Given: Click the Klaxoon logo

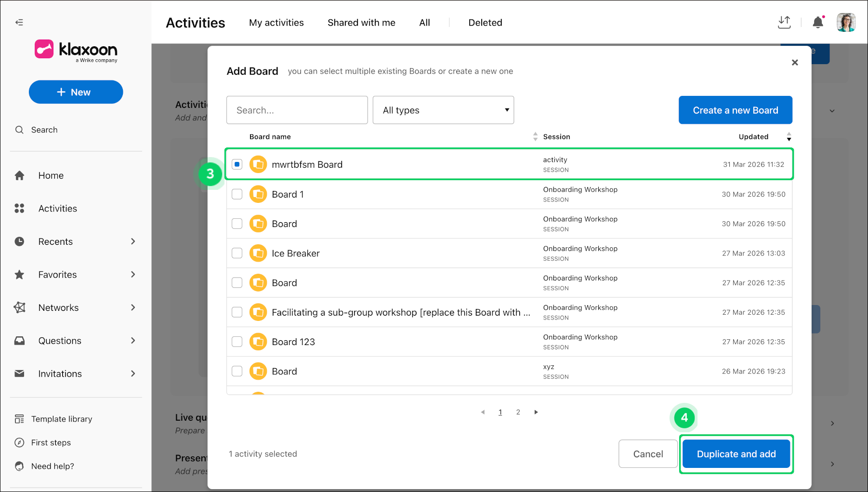Looking at the screenshot, I should [x=76, y=51].
